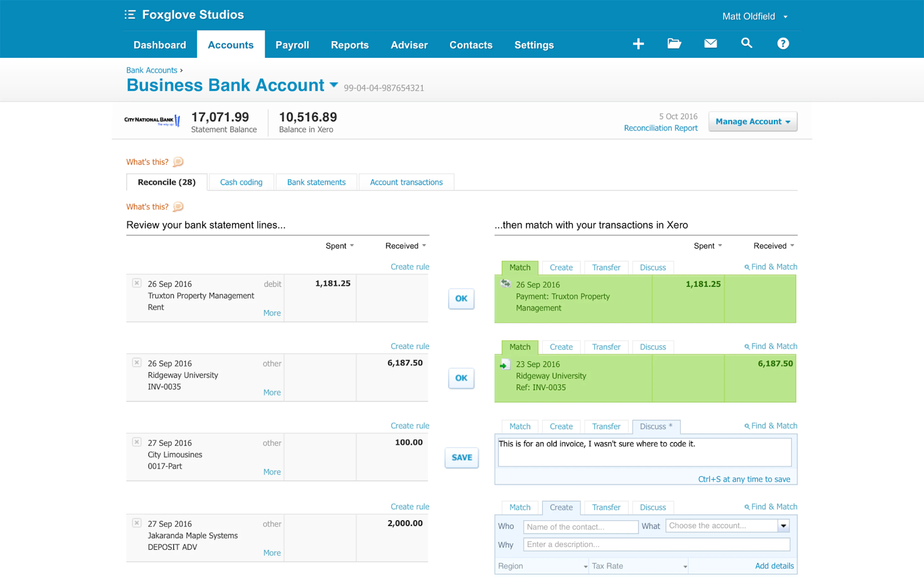The image size is (924, 578).
Task: Open the Tax Rate dropdown
Action: 639,566
